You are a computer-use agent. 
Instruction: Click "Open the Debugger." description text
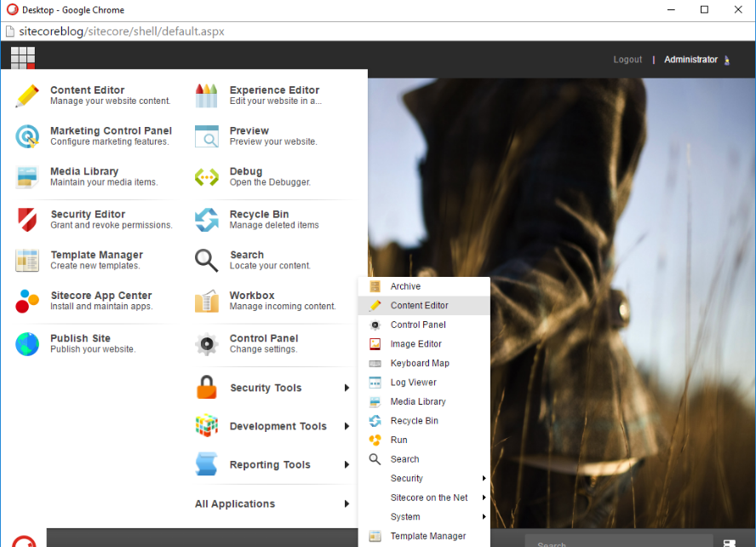270,182
